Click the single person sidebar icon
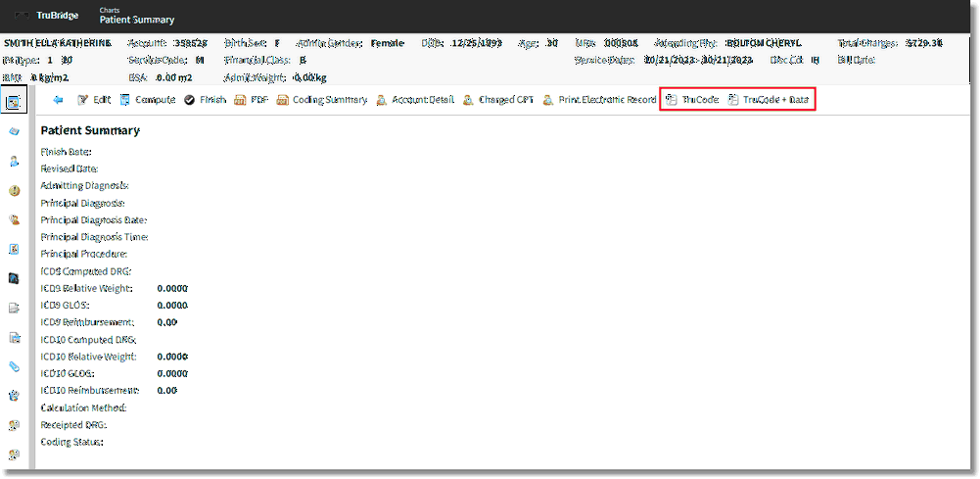This screenshot has height=479, width=980. tap(15, 162)
